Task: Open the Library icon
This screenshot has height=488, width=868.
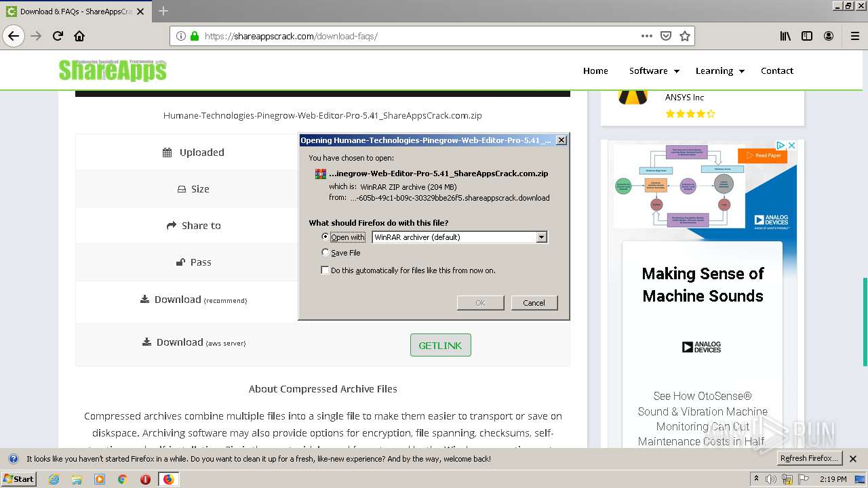Action: (785, 36)
